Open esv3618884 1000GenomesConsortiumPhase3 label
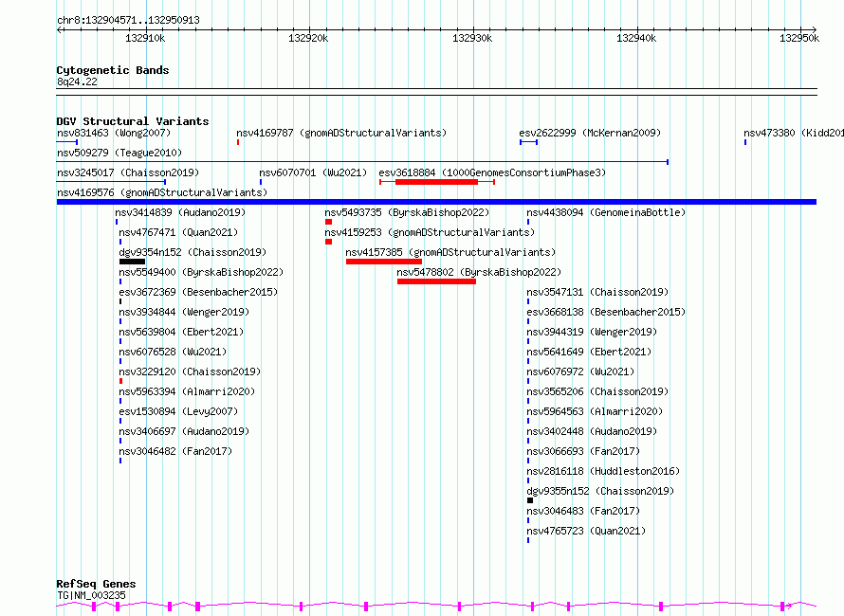Image resolution: width=844 pixels, height=616 pixels. (x=492, y=172)
